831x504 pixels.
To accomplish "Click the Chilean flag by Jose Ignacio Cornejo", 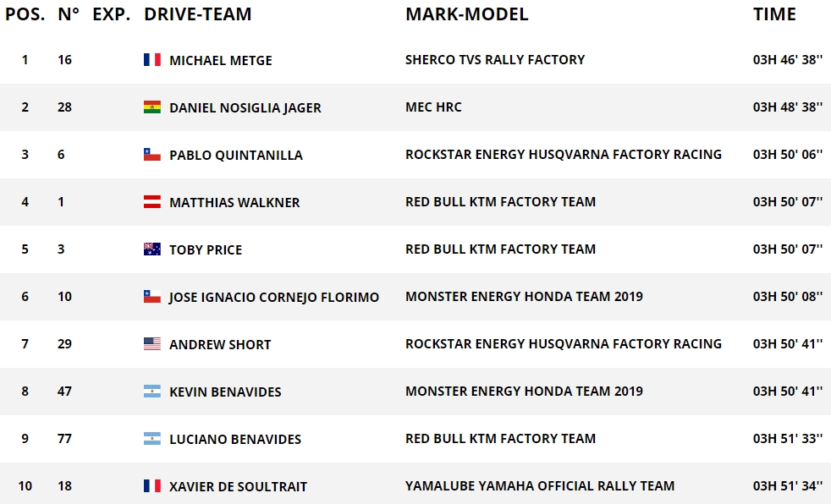I will (x=152, y=297).
